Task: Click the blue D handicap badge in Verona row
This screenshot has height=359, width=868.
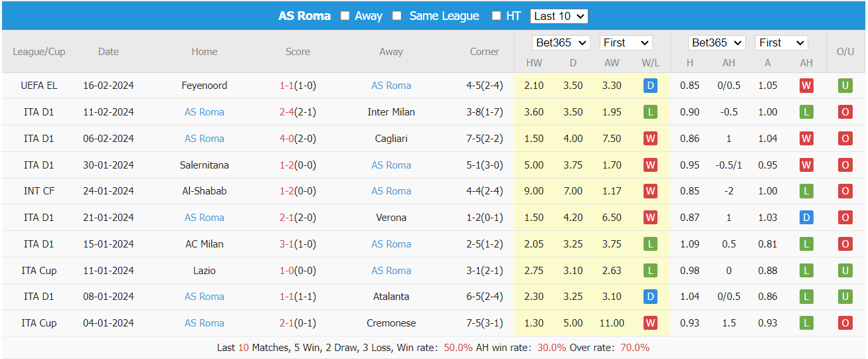Action: point(806,218)
